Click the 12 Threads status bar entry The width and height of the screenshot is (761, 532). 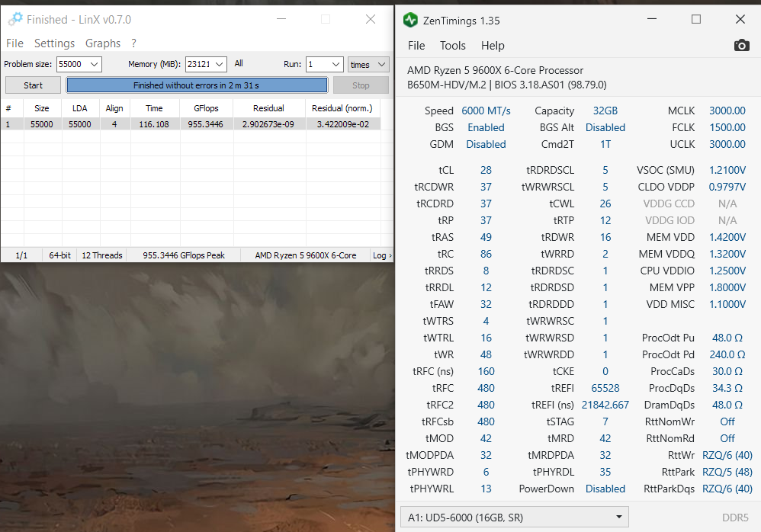pos(102,255)
